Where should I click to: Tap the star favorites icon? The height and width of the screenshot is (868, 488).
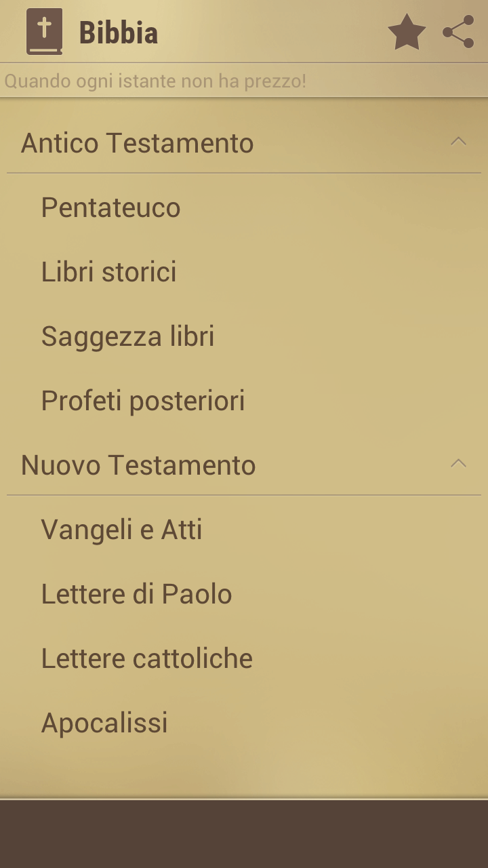coord(407,33)
